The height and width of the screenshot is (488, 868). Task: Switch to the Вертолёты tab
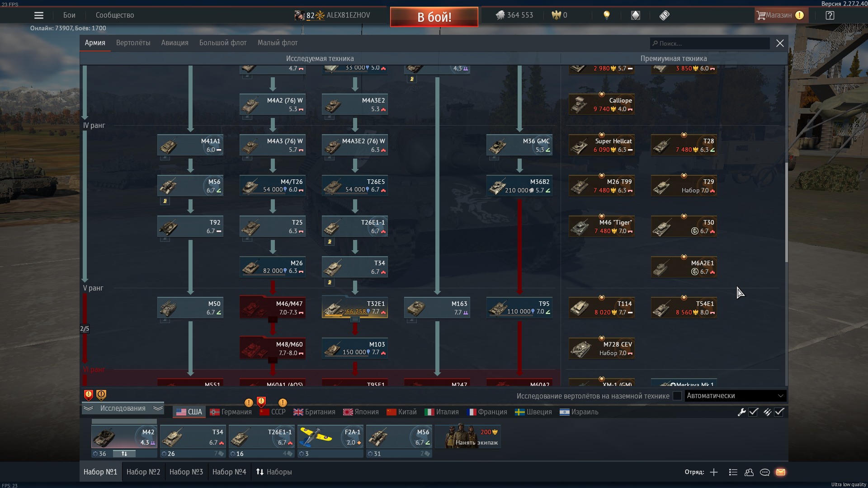(133, 43)
